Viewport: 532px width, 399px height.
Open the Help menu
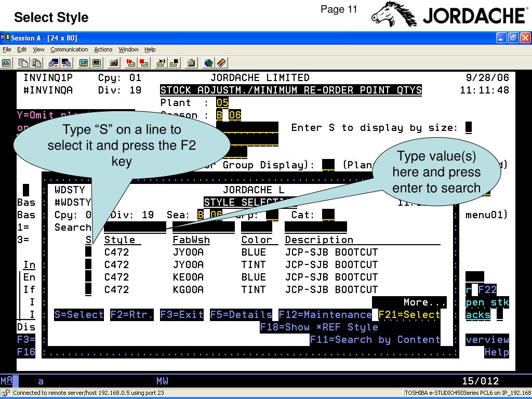pos(150,49)
